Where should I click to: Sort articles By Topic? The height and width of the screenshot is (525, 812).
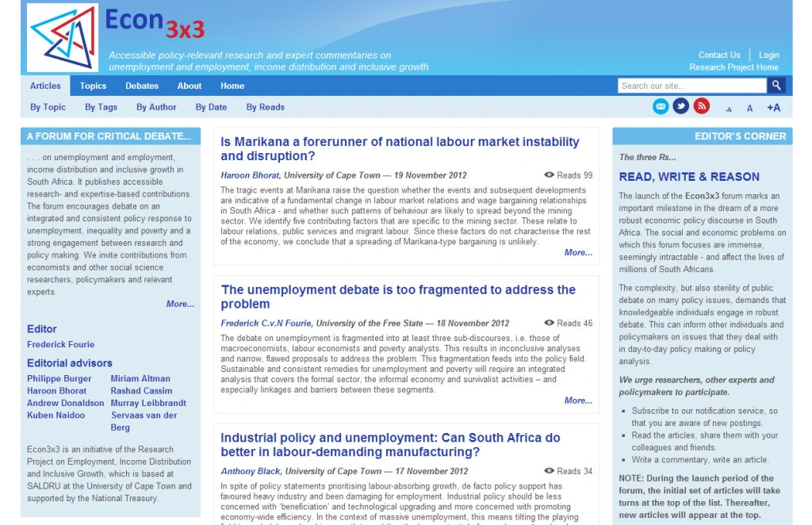coord(48,107)
